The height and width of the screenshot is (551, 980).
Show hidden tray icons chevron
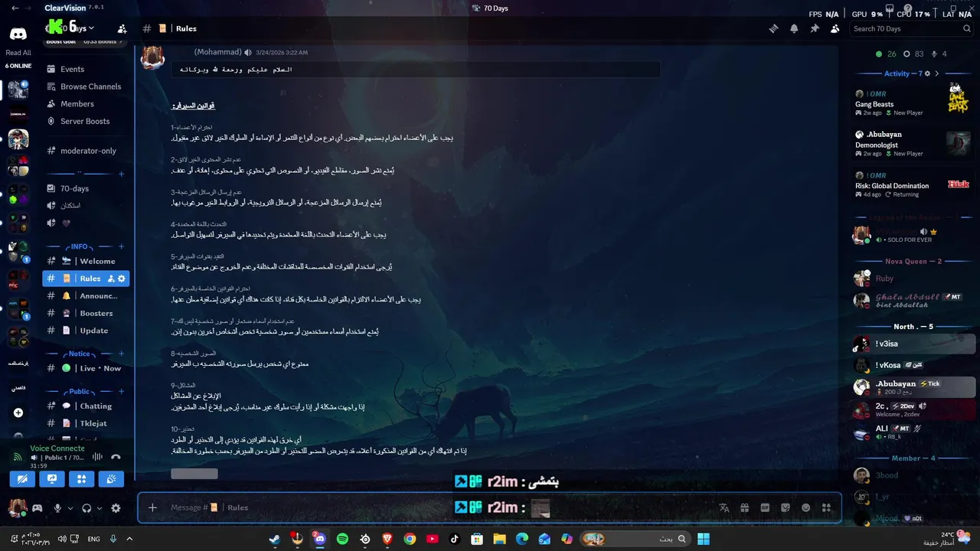pyautogui.click(x=130, y=539)
